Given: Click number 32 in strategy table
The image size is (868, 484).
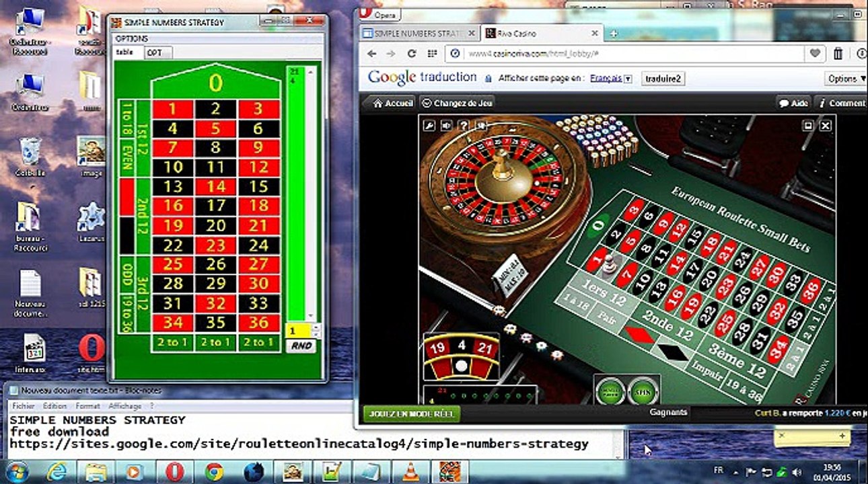Looking at the screenshot, I should pos(215,303).
